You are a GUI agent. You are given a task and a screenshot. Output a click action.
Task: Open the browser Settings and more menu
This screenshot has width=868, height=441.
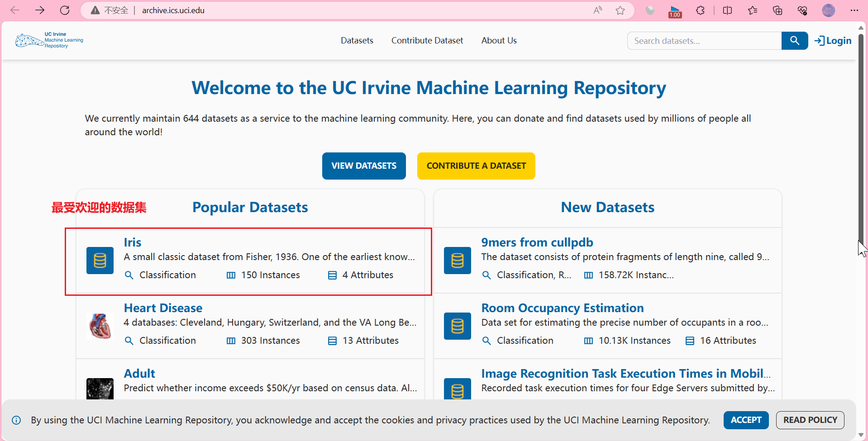854,10
